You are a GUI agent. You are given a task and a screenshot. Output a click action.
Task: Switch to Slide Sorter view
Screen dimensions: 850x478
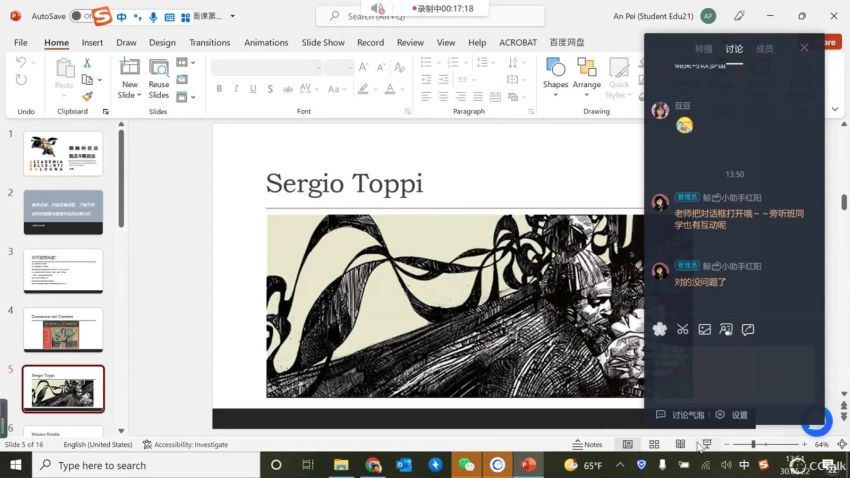654,444
